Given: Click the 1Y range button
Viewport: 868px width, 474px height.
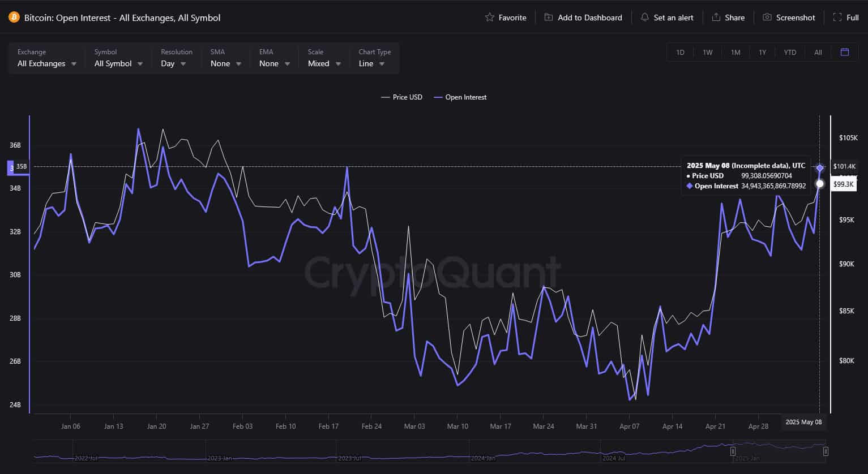Looking at the screenshot, I should pyautogui.click(x=762, y=52).
